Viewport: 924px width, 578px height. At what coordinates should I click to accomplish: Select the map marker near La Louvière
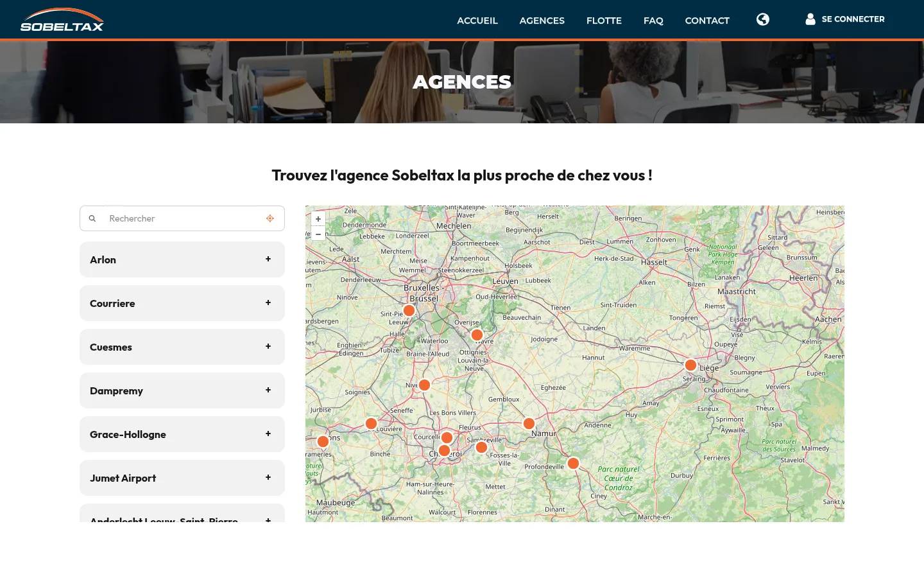(x=371, y=423)
